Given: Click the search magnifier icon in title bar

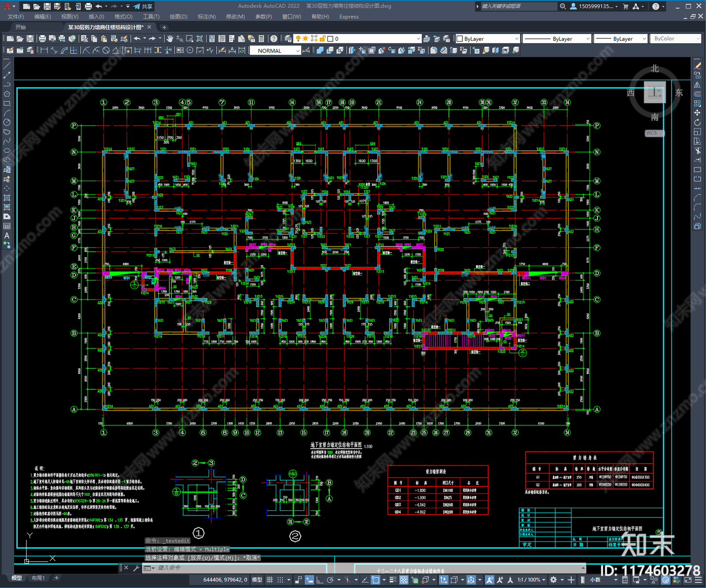Looking at the screenshot, I should (563, 6).
